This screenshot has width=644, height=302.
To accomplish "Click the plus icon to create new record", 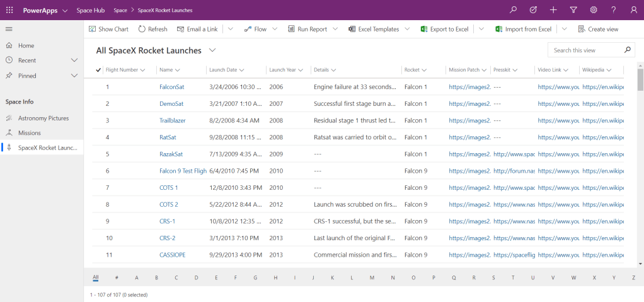I will pos(553,10).
